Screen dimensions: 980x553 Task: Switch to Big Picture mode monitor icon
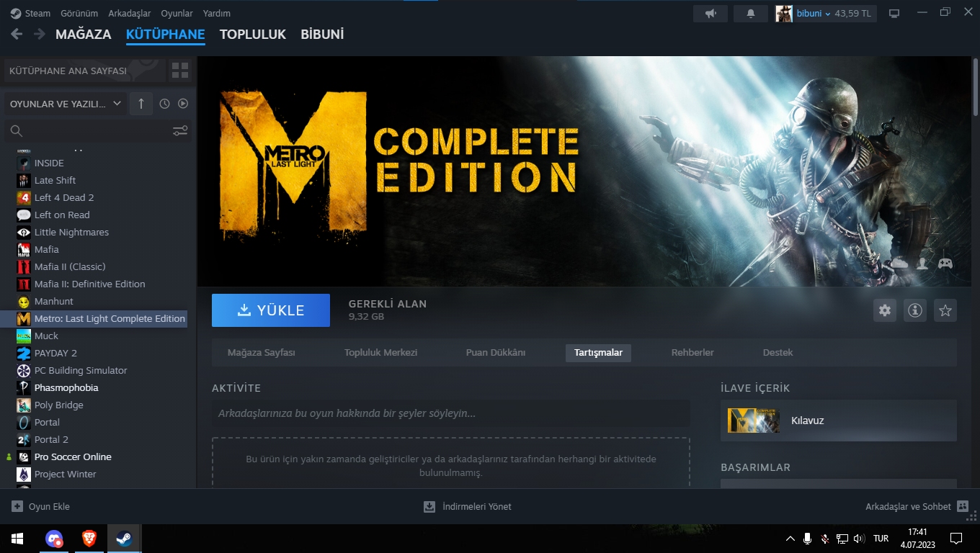click(894, 14)
